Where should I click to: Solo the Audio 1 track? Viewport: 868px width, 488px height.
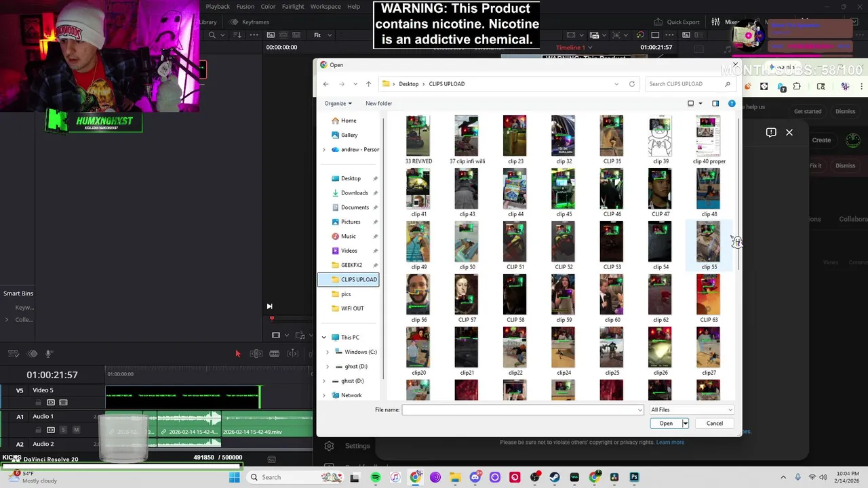tap(63, 430)
